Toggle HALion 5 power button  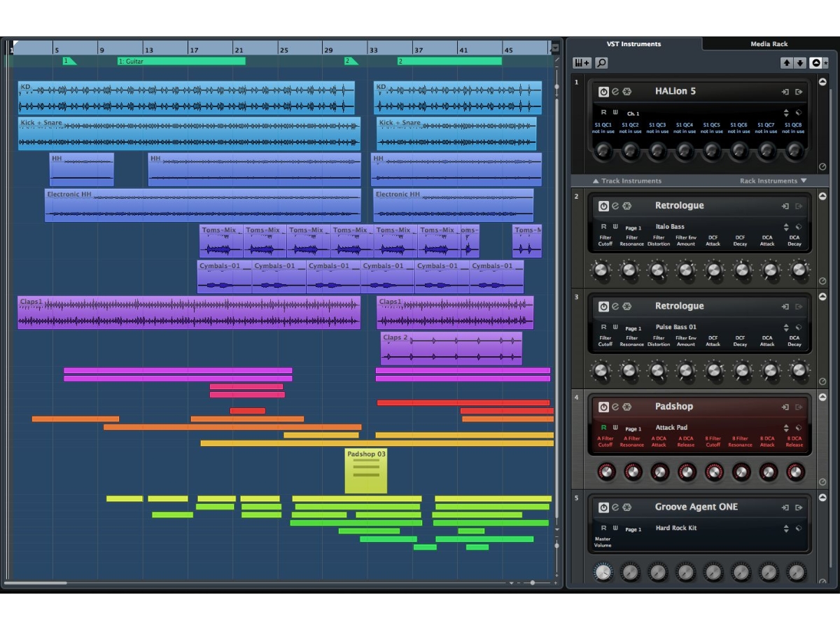(603, 92)
